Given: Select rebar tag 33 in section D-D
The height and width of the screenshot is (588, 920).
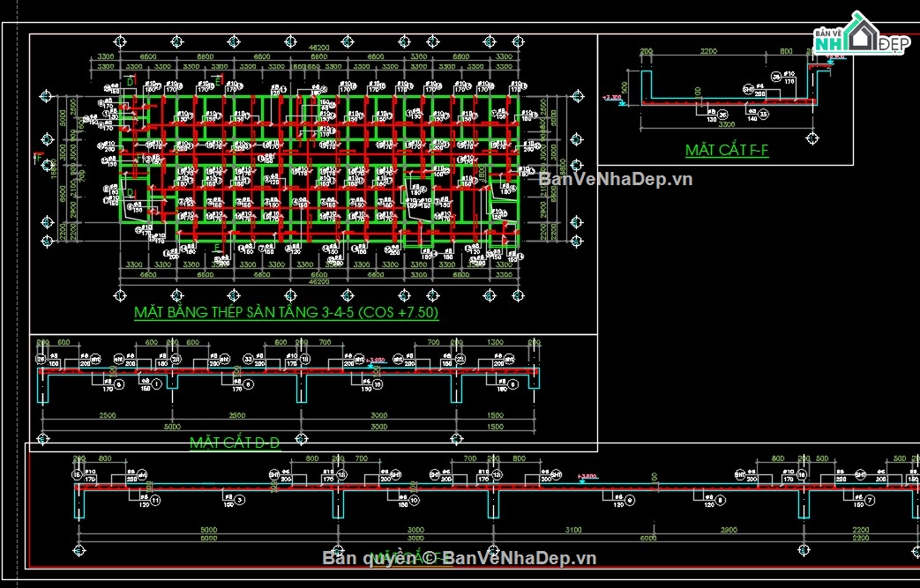Looking at the screenshot, I should pyautogui.click(x=248, y=359).
